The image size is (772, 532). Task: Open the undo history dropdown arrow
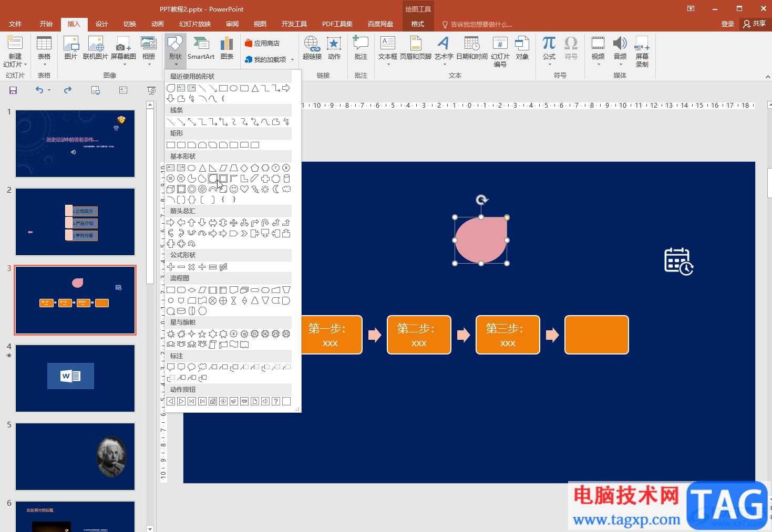(x=49, y=90)
